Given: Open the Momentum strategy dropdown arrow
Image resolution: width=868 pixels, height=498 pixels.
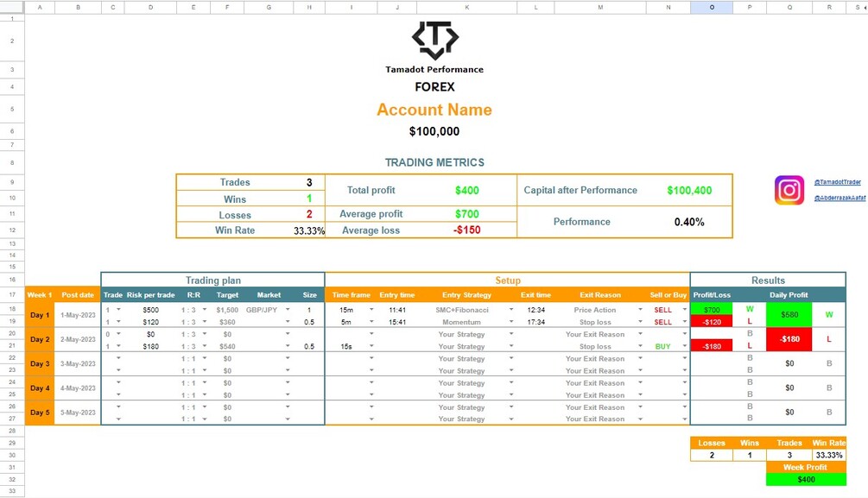Looking at the screenshot, I should [511, 322].
